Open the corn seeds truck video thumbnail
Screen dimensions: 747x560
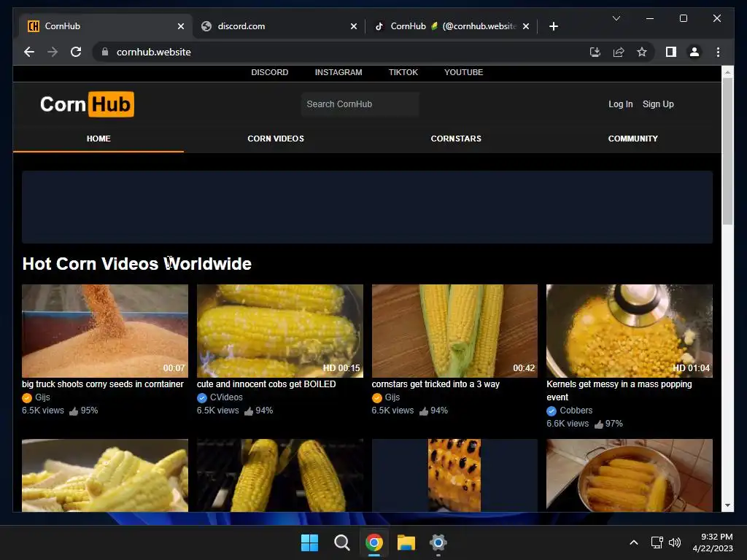(x=105, y=331)
